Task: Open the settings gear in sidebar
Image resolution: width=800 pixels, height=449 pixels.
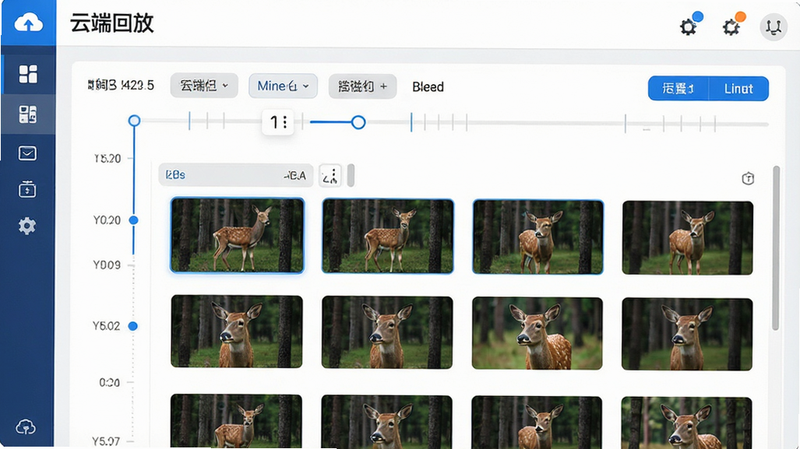Action: (x=27, y=226)
